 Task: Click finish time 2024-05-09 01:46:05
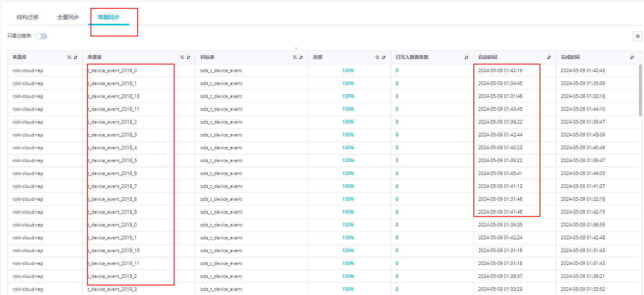[583, 173]
